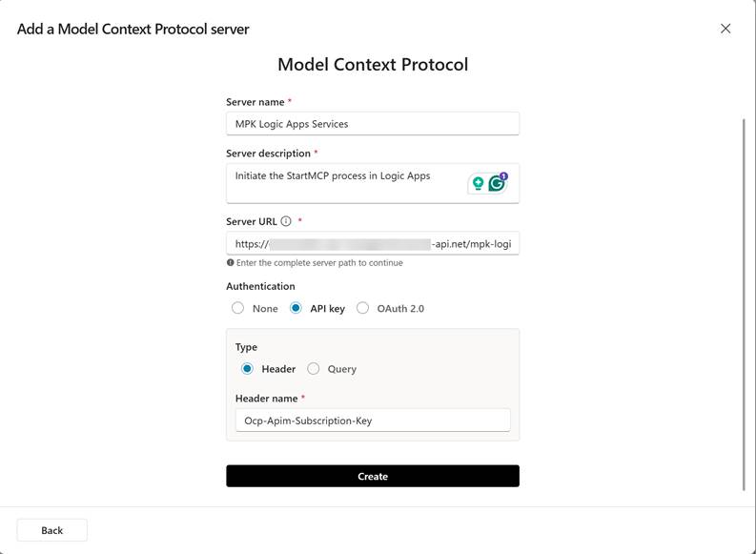This screenshot has width=756, height=554.
Task: Click the dialog's vertical scrollbar
Action: 744,305
